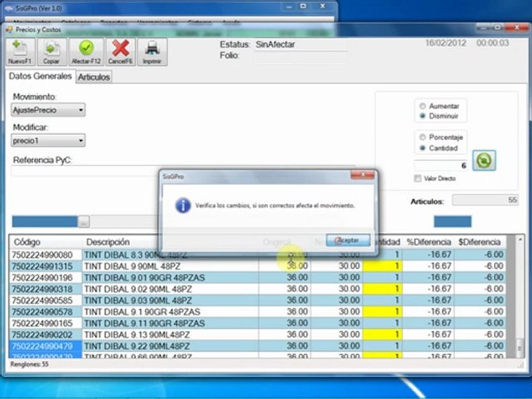This screenshot has height=399, width=532.
Task: Select code cell 7502224990578
Action: [46, 312]
